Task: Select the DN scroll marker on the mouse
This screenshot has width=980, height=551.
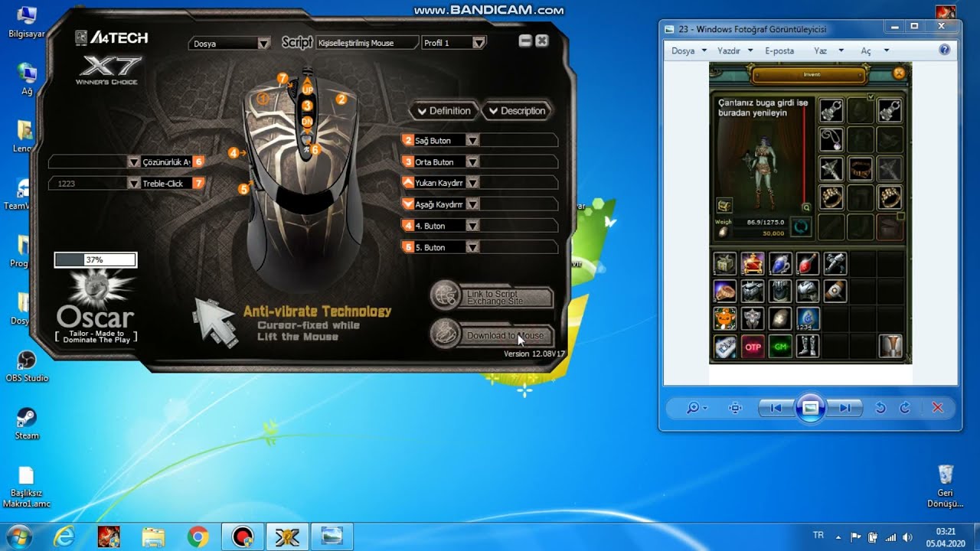Action: [x=307, y=121]
